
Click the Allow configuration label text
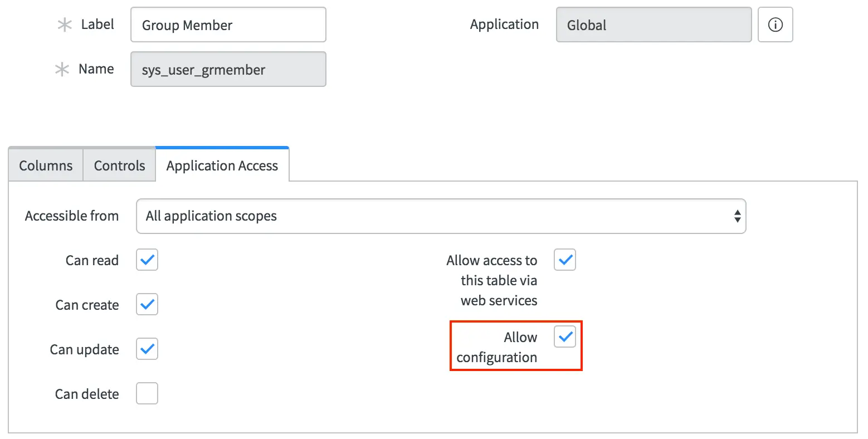click(x=497, y=347)
